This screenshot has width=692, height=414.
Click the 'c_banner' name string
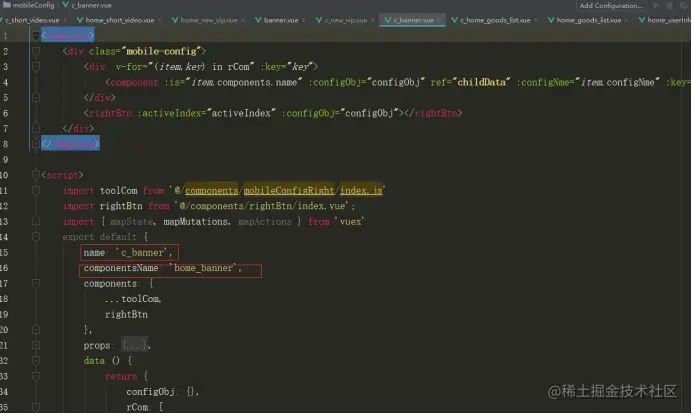141,252
